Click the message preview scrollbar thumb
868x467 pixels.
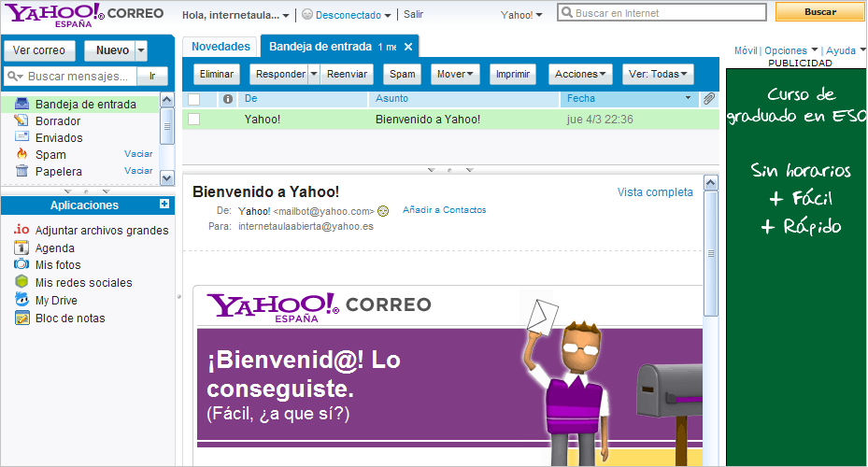(x=711, y=253)
